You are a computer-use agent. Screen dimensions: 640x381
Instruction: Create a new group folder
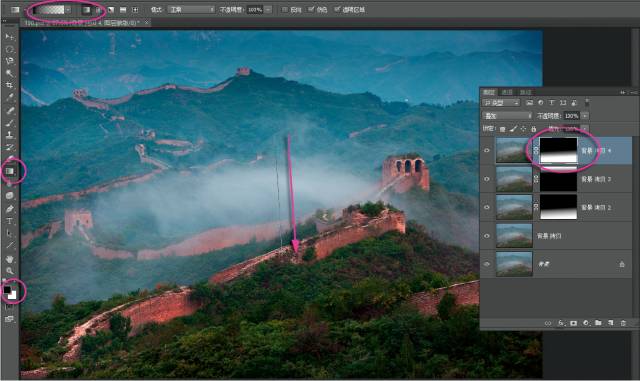coord(598,323)
